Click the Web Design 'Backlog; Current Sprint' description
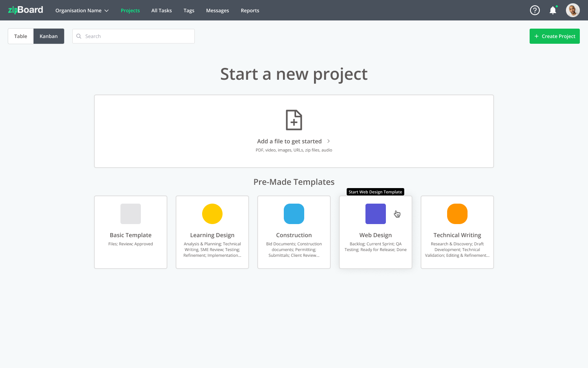The width and height of the screenshot is (588, 368). pyautogui.click(x=376, y=247)
